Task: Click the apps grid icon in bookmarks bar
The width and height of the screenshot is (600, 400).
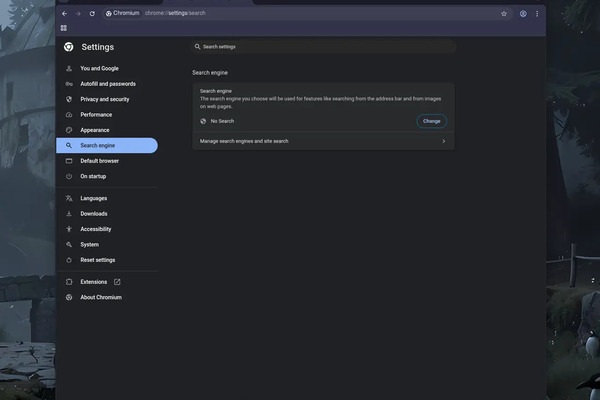Action: 64,28
